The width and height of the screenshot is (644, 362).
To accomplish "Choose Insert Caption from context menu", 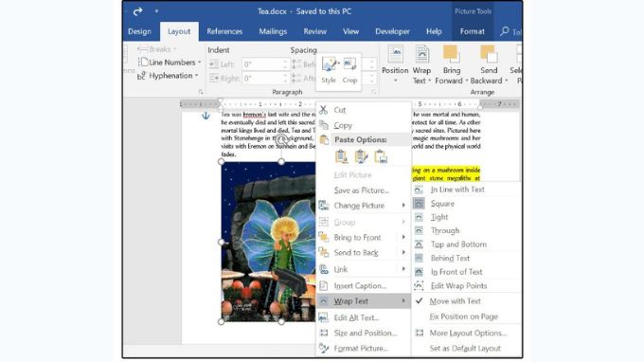I will (x=364, y=285).
